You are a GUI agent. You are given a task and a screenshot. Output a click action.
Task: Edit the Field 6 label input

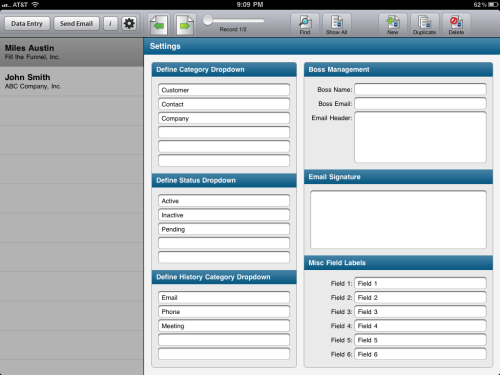tap(420, 354)
